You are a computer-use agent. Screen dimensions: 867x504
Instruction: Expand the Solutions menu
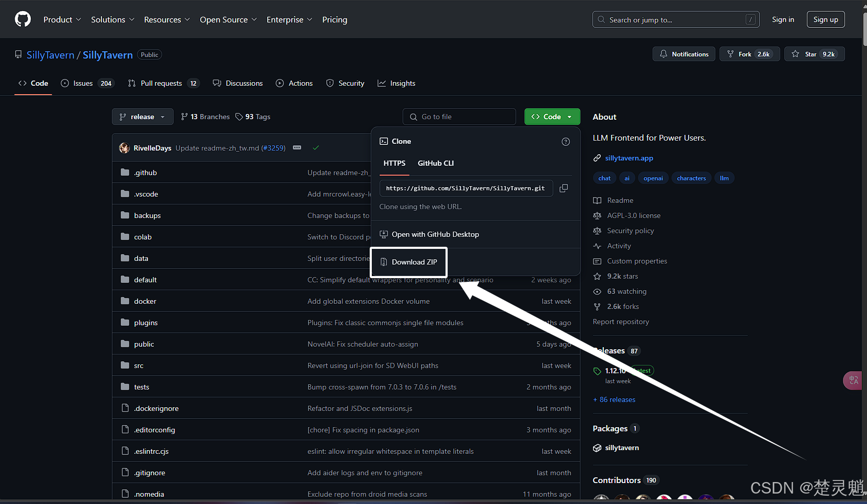click(x=112, y=19)
